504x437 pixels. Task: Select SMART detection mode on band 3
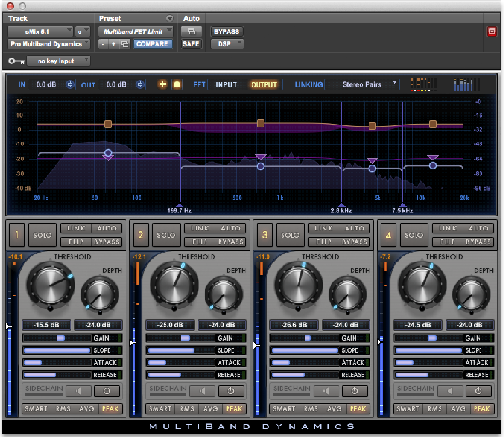pyautogui.click(x=284, y=409)
